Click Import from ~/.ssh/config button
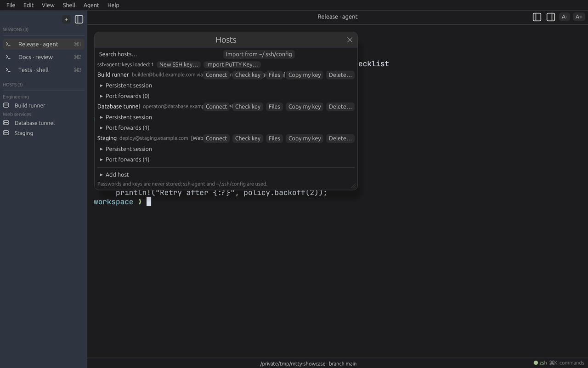Screen dimensions: 588x368 pyautogui.click(x=259, y=54)
